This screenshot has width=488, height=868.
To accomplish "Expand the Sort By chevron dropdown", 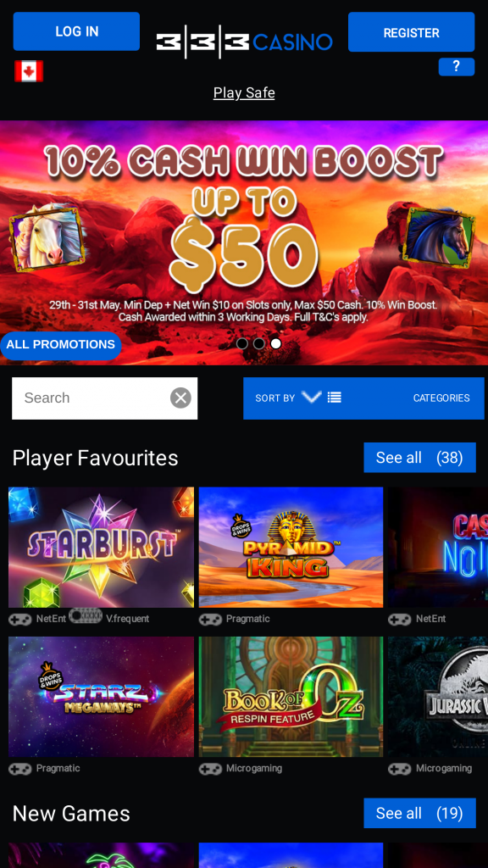I will tap(312, 397).
